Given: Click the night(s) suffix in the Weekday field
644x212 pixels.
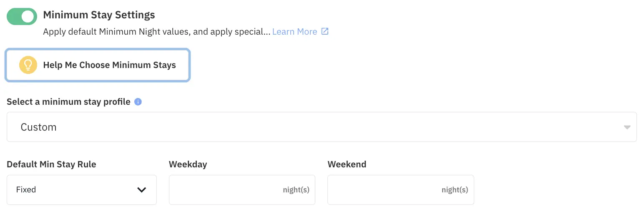Looking at the screenshot, I should (x=296, y=190).
